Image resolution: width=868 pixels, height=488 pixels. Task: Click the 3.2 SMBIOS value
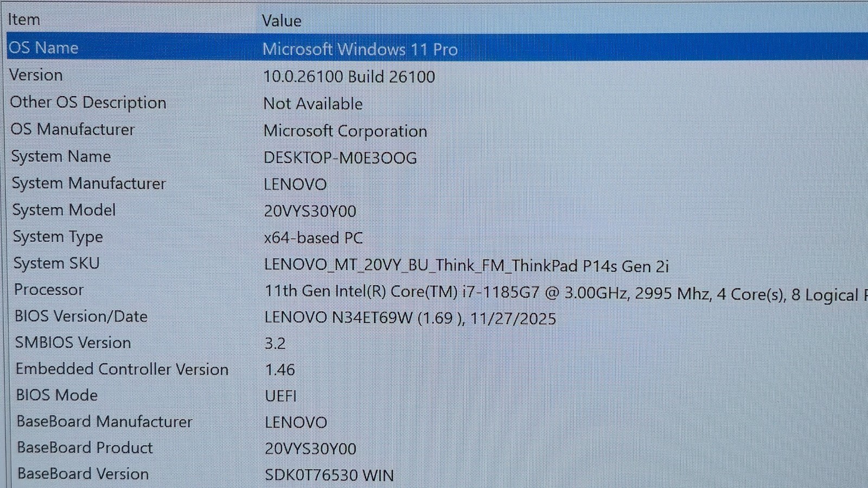(x=275, y=344)
